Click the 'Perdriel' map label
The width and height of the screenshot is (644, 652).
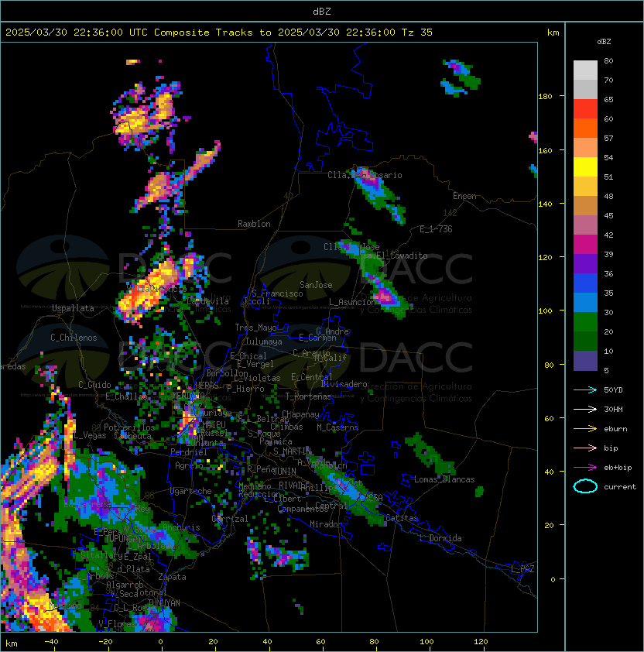[x=189, y=452]
